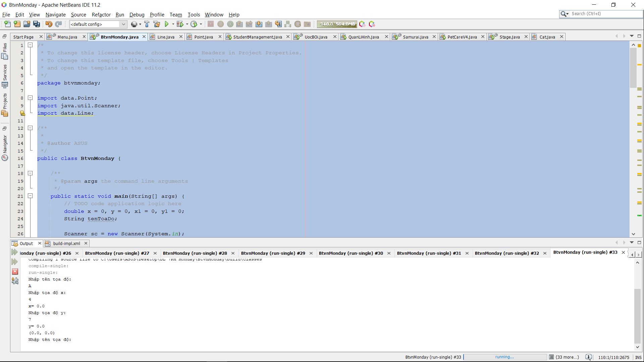Screen dimensions: 644x362
Task: Expand the Debug Project arrow dropdown
Action: click(187, 24)
